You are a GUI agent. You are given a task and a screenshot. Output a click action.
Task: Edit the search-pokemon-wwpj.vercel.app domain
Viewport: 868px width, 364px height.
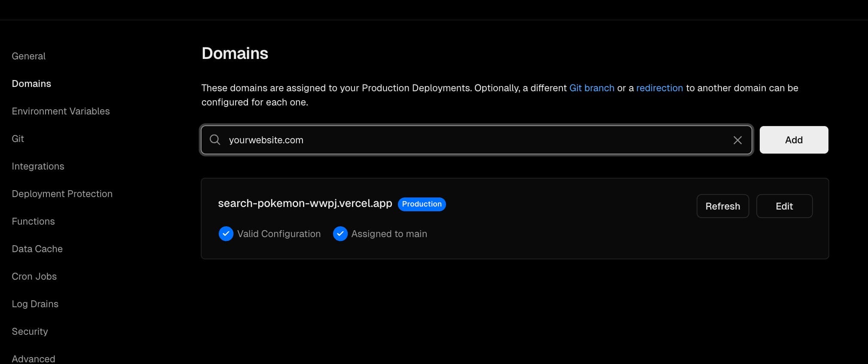(x=784, y=206)
